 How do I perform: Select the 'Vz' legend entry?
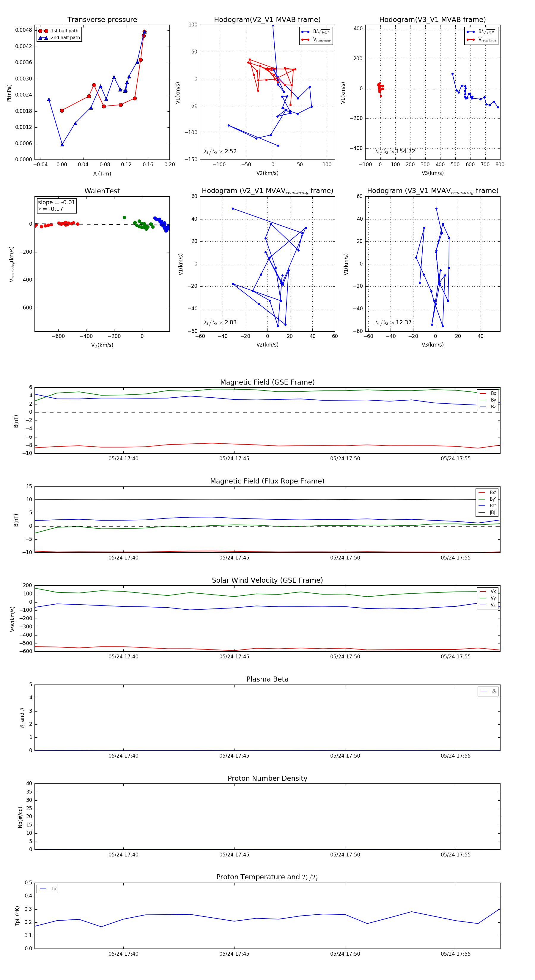pos(488,605)
